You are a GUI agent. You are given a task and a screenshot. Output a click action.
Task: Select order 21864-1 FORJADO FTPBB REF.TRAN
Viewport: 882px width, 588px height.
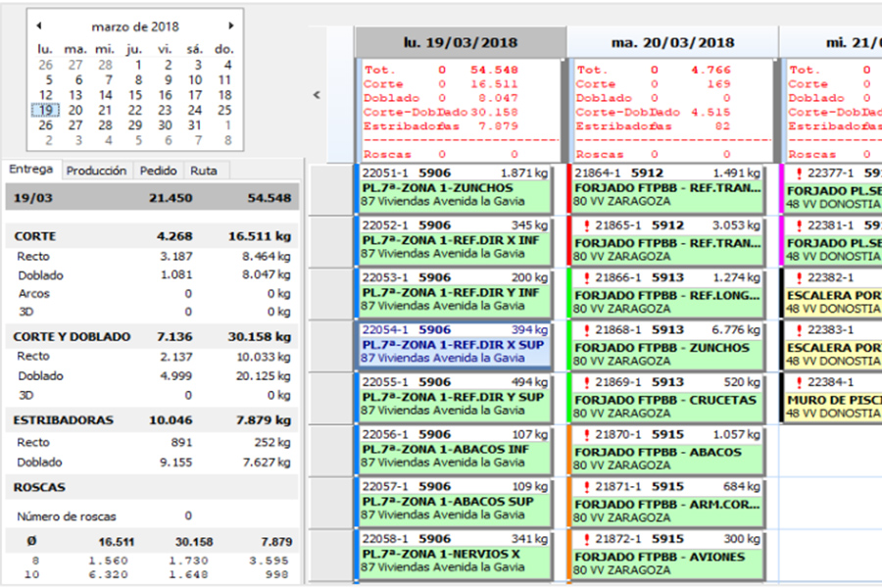[667, 188]
